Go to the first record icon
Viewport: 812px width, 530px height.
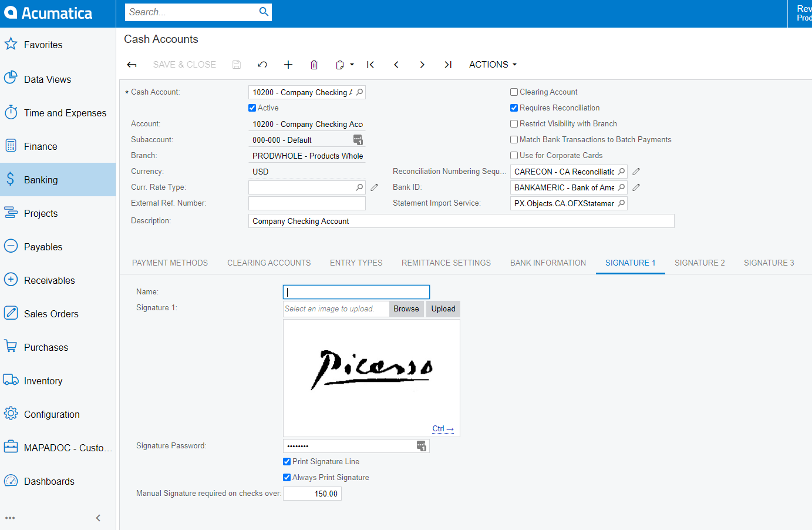point(370,65)
